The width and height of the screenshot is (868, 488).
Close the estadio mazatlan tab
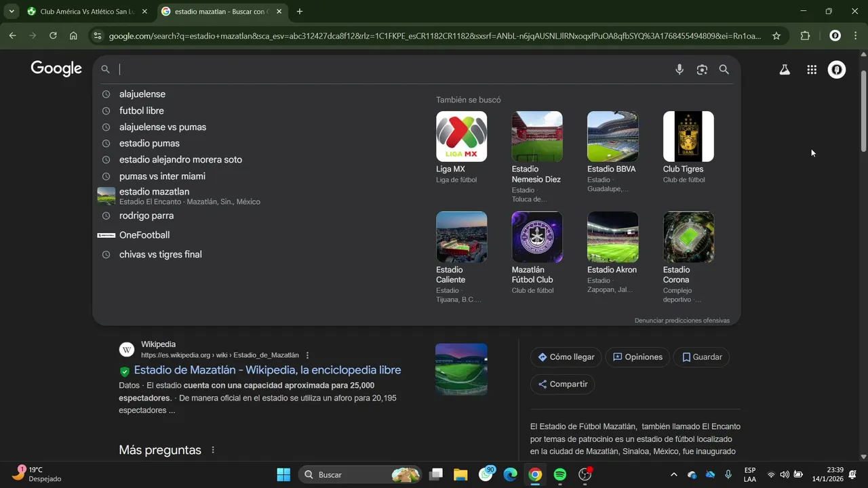279,12
